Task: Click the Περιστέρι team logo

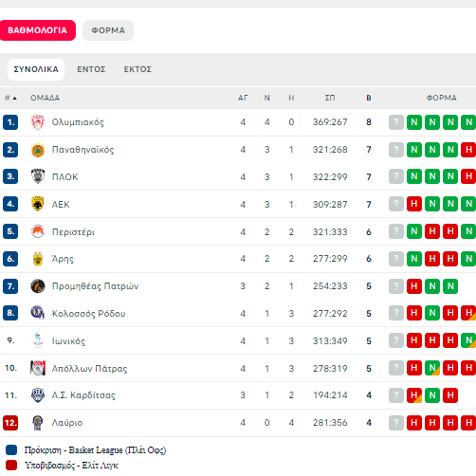Action: 38,231
